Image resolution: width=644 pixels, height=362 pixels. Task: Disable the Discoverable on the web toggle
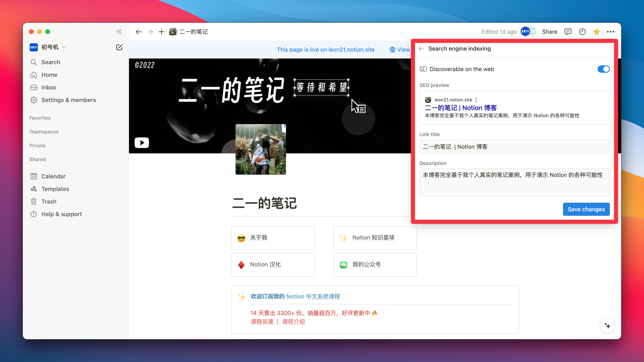(604, 69)
